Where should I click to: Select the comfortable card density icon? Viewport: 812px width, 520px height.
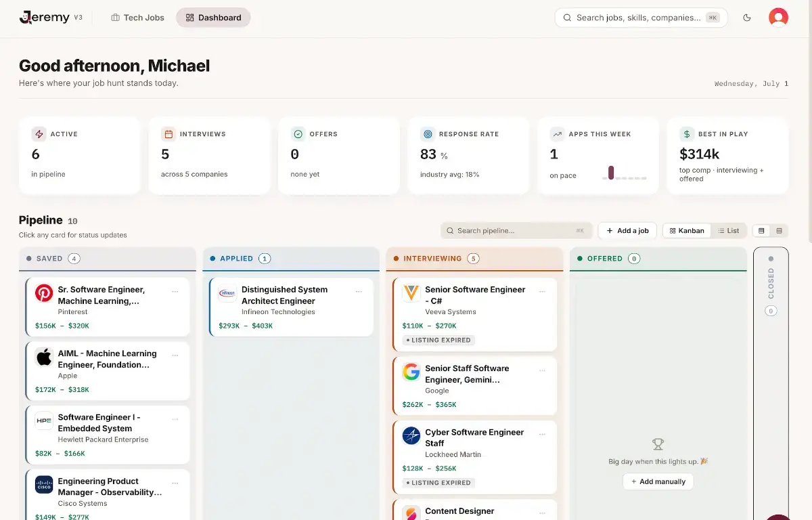[762, 231]
